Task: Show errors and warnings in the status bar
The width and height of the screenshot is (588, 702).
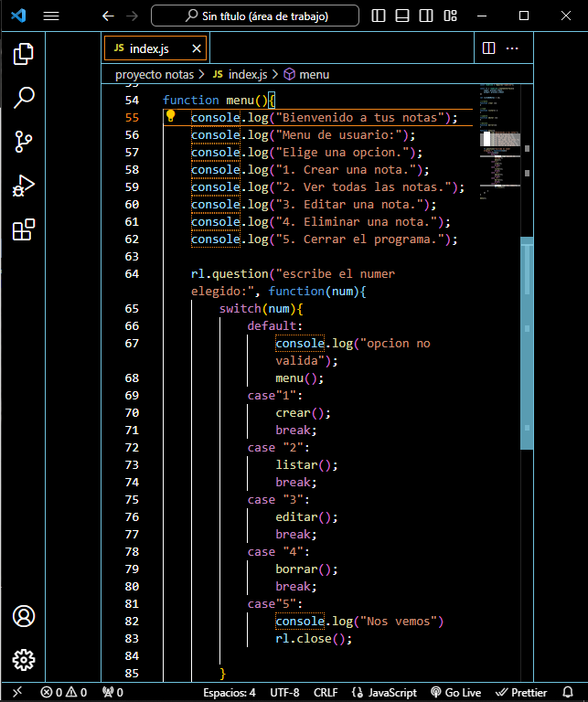Action: [x=63, y=692]
